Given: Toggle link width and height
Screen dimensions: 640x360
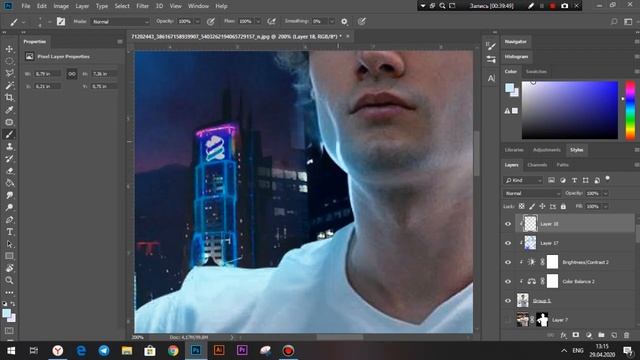Looking at the screenshot, I should (72, 74).
